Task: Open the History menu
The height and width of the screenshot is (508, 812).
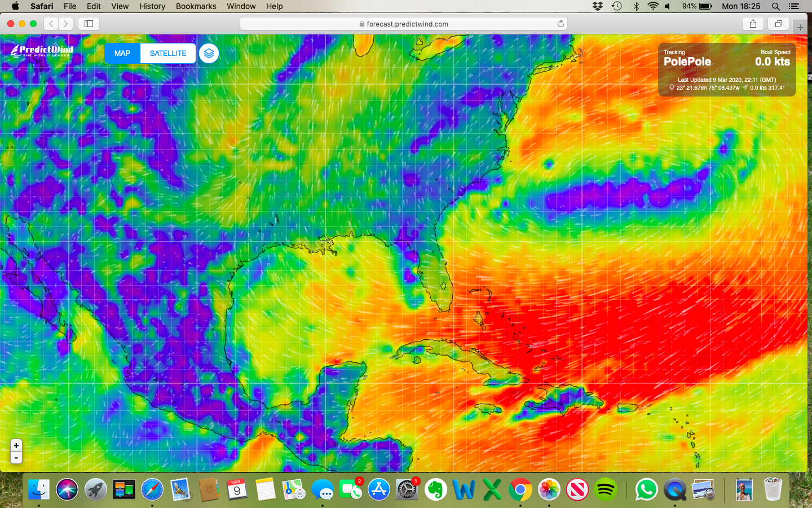Action: [152, 6]
